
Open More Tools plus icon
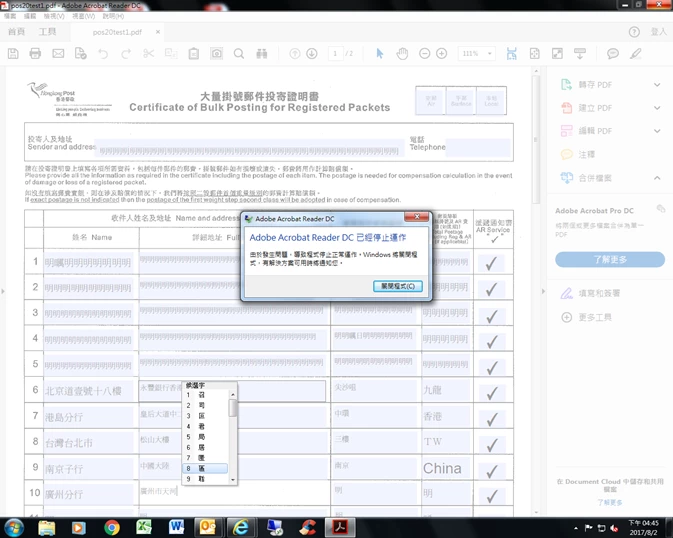(x=567, y=317)
